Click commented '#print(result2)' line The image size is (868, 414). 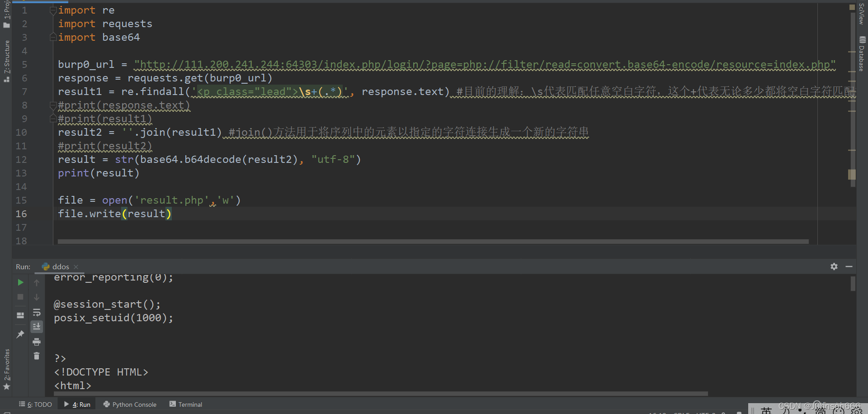click(x=105, y=146)
